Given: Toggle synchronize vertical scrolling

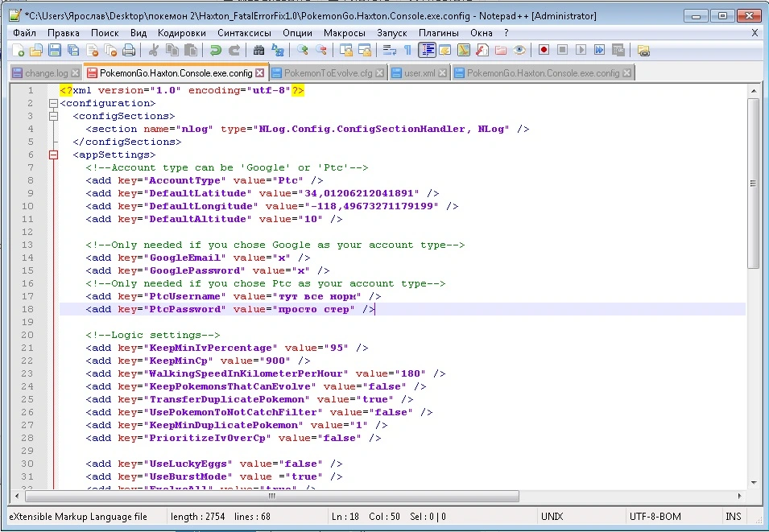Looking at the screenshot, I should pyautogui.click(x=346, y=50).
